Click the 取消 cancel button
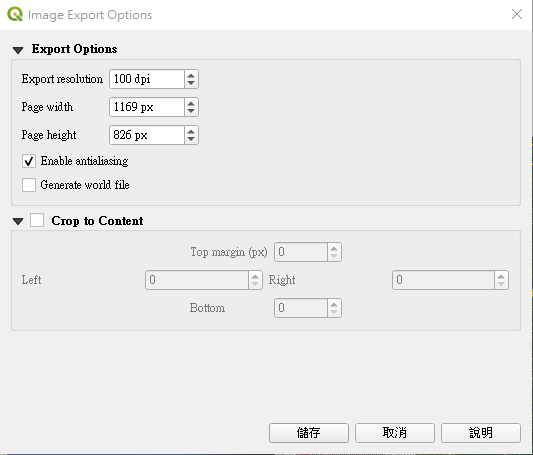The height and width of the screenshot is (455, 533). 395,433
